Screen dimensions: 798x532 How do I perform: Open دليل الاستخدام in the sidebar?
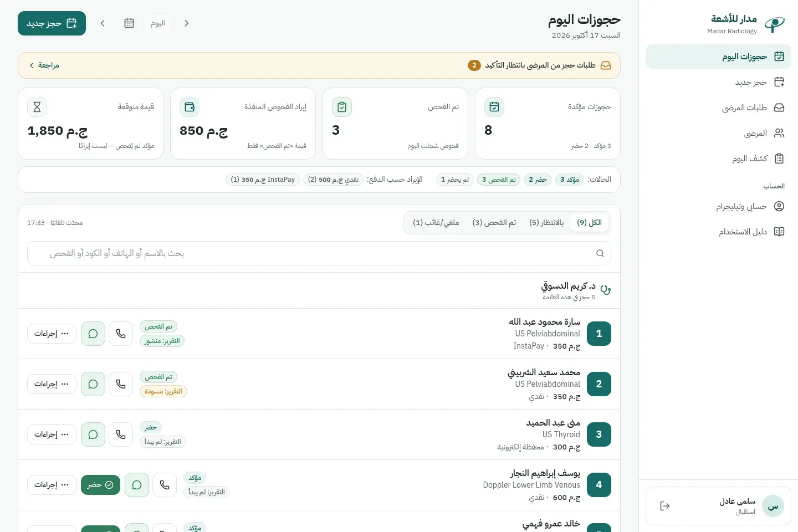pos(718,232)
